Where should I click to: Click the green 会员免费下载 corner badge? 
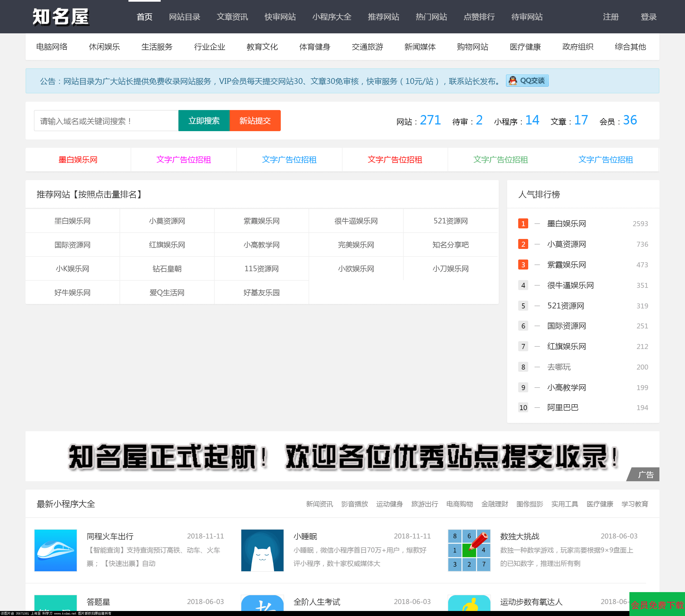pyautogui.click(x=657, y=605)
